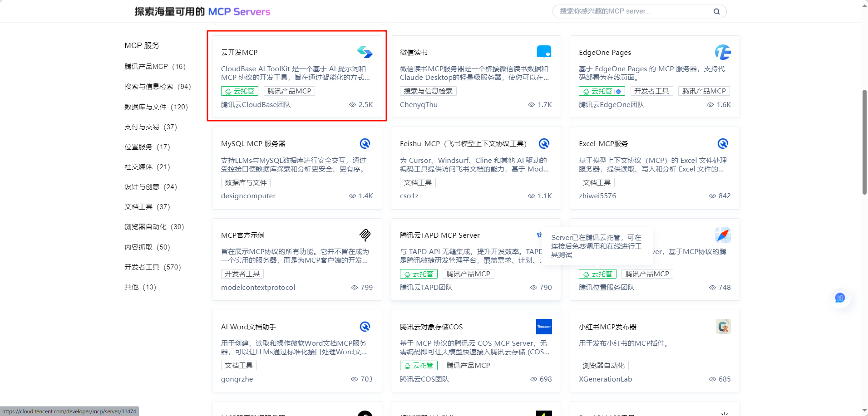
Task: Click the search magnifier icon
Action: coord(716,11)
